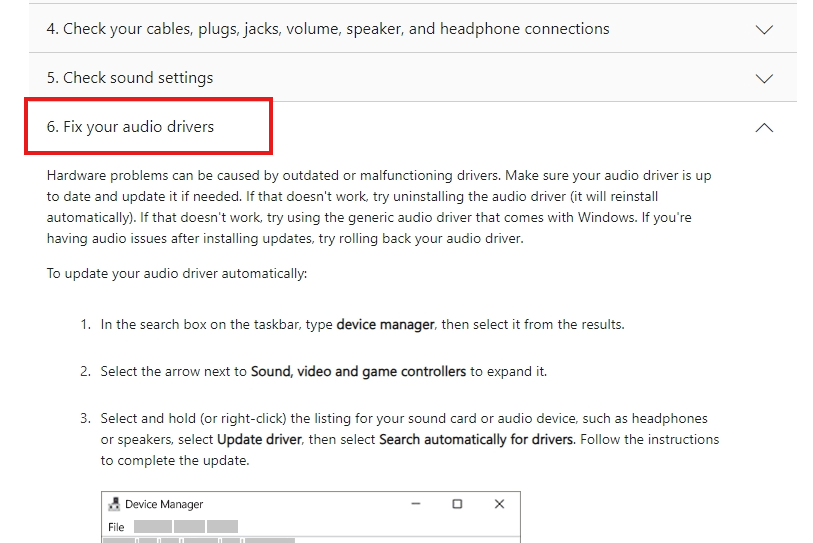Screen dimensions: 813x543
Task: Open File menu in Device Manager image
Action: point(116,527)
